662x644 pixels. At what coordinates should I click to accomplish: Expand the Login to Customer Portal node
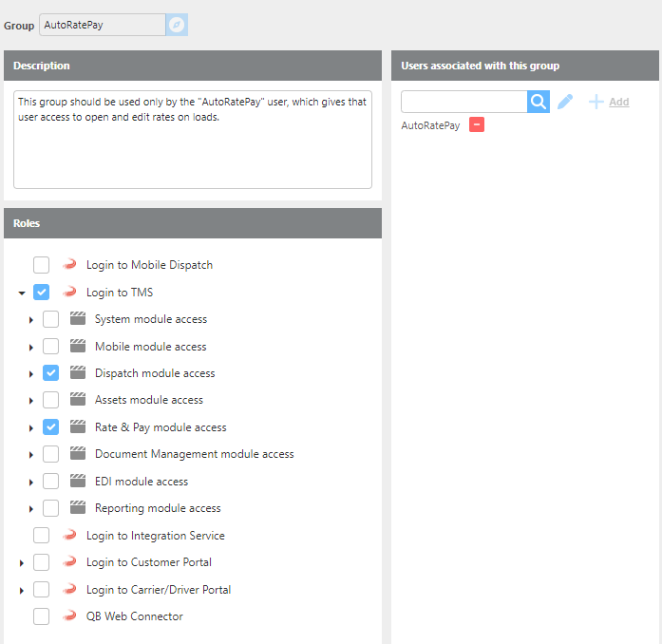pos(22,563)
